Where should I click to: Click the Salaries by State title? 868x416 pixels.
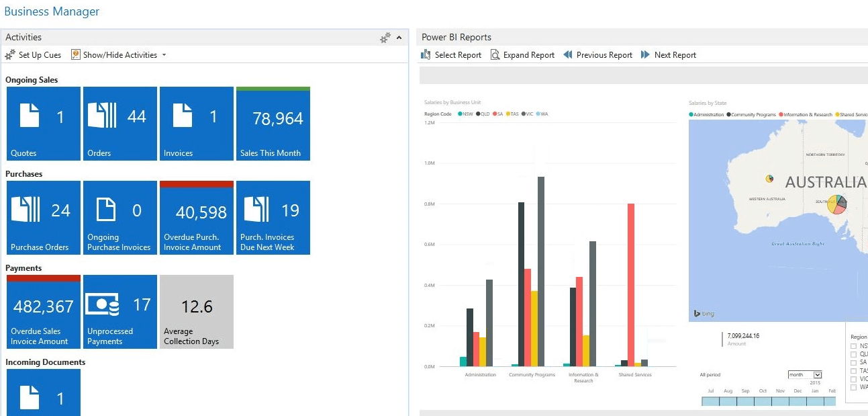[708, 103]
